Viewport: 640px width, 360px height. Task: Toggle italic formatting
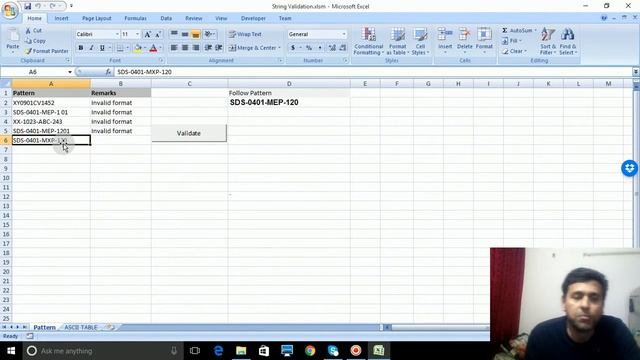click(91, 48)
